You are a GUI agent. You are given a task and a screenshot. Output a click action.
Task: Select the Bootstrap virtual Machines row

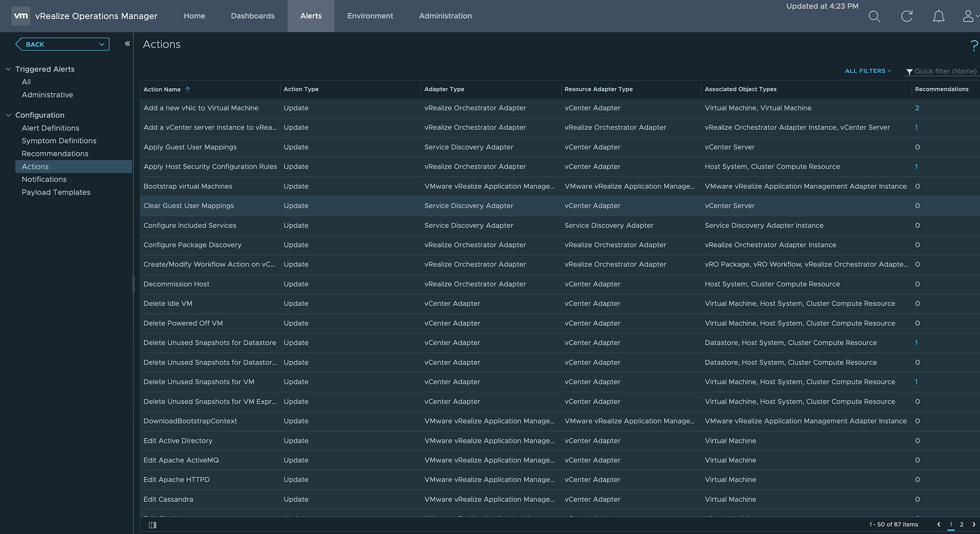click(x=560, y=186)
